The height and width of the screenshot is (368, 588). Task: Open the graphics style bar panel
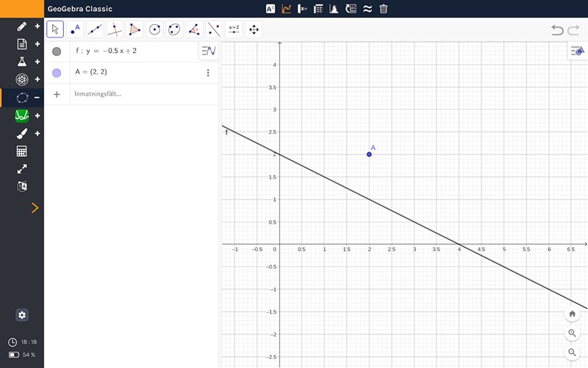pyautogui.click(x=578, y=51)
